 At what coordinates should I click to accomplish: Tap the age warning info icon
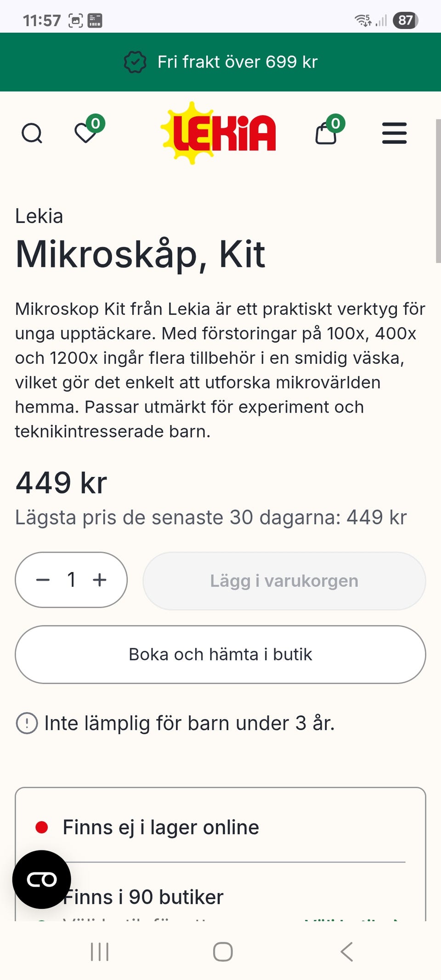[x=27, y=723]
